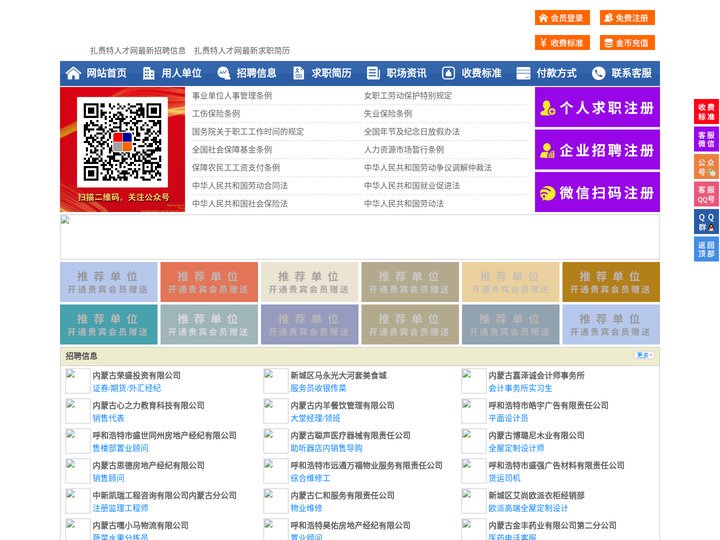The image size is (720, 540).
Task: Click the orange-red 推荐单位 tile
Action: point(209,282)
